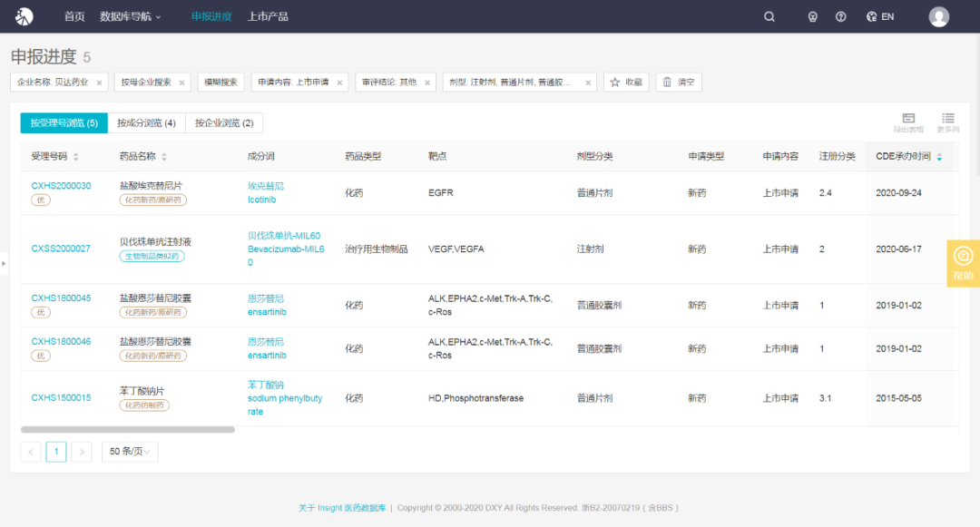This screenshot has height=527, width=980.
Task: Click the 模糊搜索 filter tag
Action: (x=220, y=82)
